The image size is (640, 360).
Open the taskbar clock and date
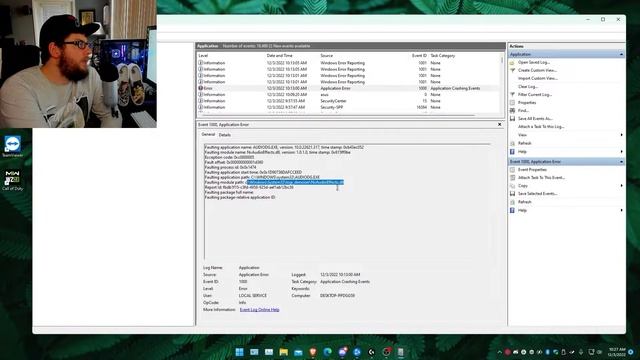pos(616,352)
